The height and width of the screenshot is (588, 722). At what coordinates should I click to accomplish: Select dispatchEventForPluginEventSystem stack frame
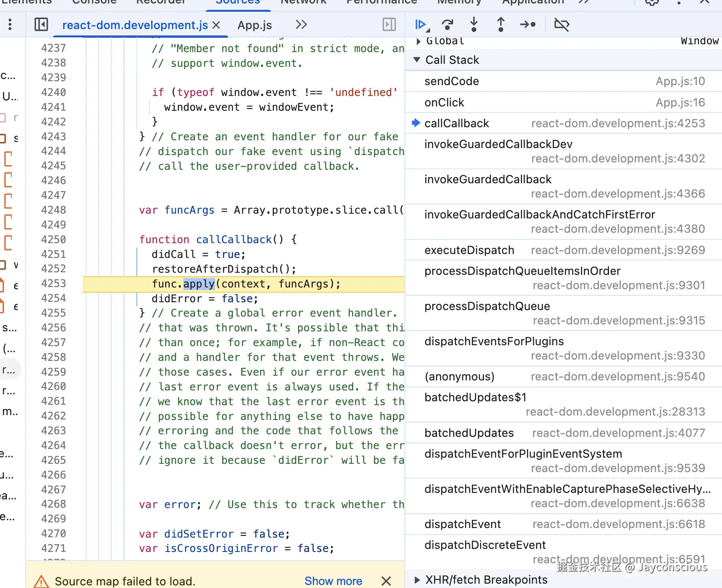point(564,461)
